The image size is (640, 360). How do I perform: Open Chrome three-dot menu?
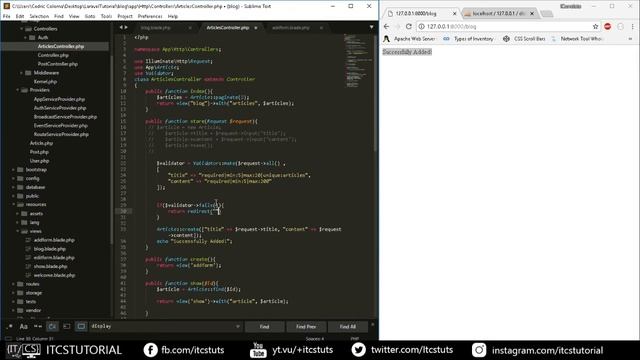[x=632, y=27]
